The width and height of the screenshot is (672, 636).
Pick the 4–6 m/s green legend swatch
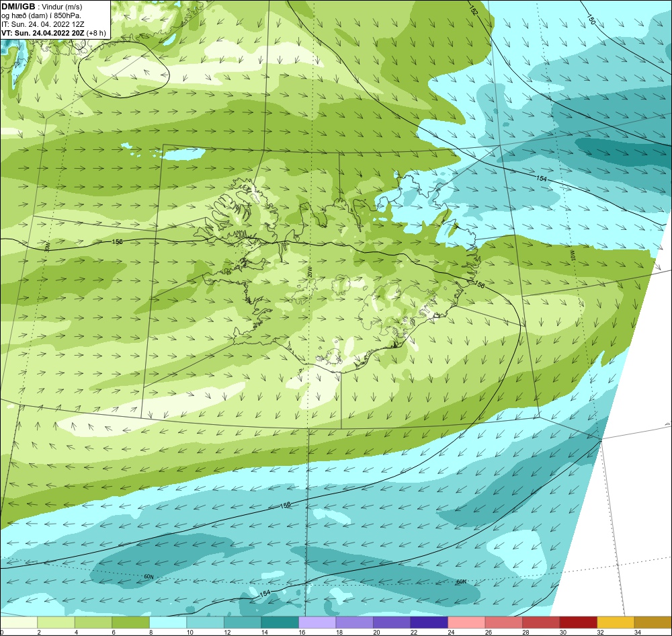pyautogui.click(x=93, y=623)
